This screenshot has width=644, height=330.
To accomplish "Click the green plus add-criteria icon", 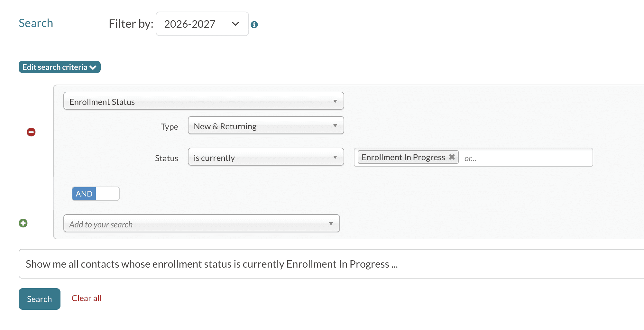I will pos(23,223).
